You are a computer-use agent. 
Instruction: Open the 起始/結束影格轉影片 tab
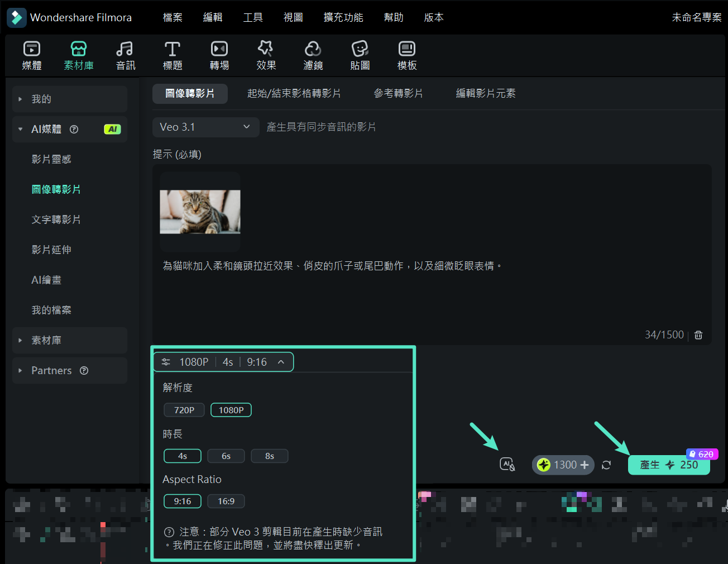point(294,93)
